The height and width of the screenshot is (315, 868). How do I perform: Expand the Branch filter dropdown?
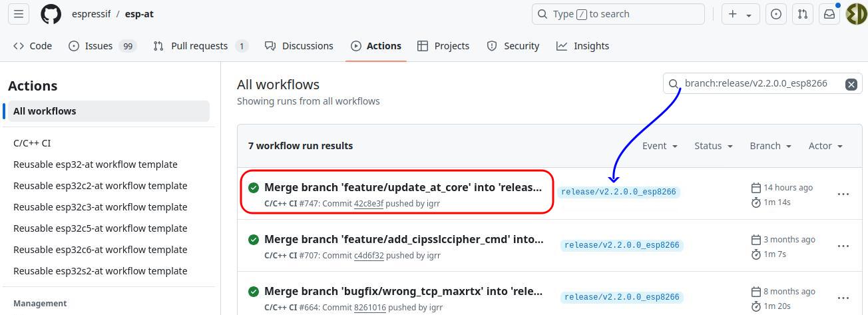click(770, 146)
